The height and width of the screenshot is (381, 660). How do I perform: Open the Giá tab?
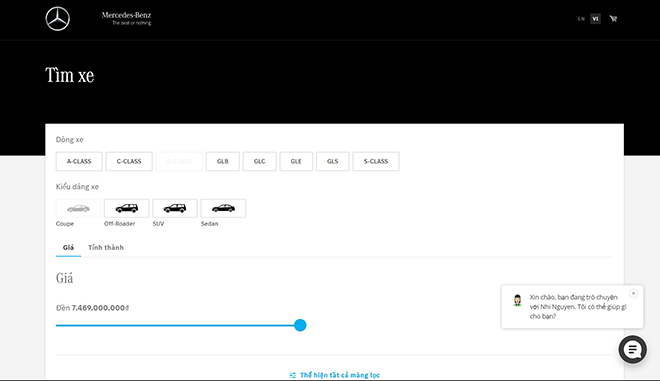tap(68, 248)
